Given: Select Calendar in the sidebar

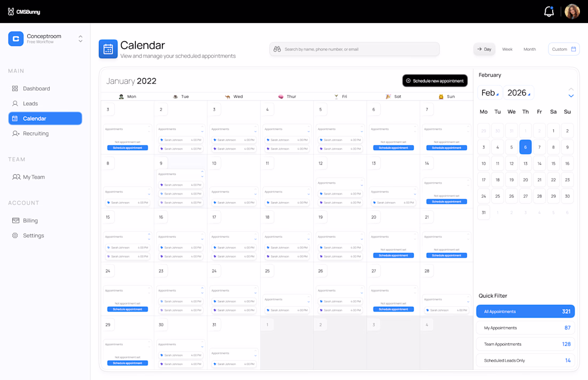Looking at the screenshot, I should pos(45,119).
